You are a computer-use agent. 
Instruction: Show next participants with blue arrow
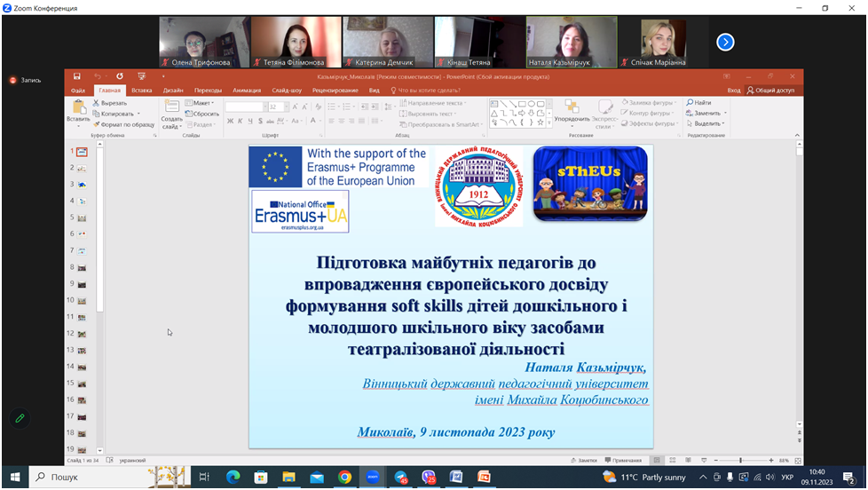tap(725, 42)
